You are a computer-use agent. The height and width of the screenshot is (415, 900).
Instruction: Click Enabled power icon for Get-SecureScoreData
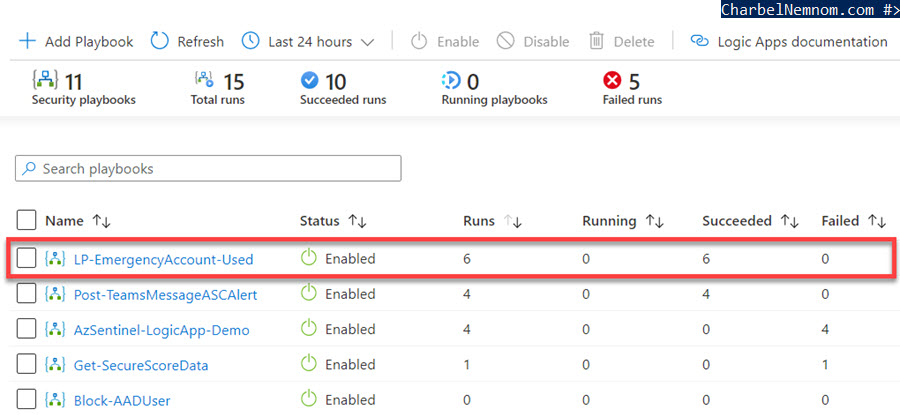(x=309, y=363)
